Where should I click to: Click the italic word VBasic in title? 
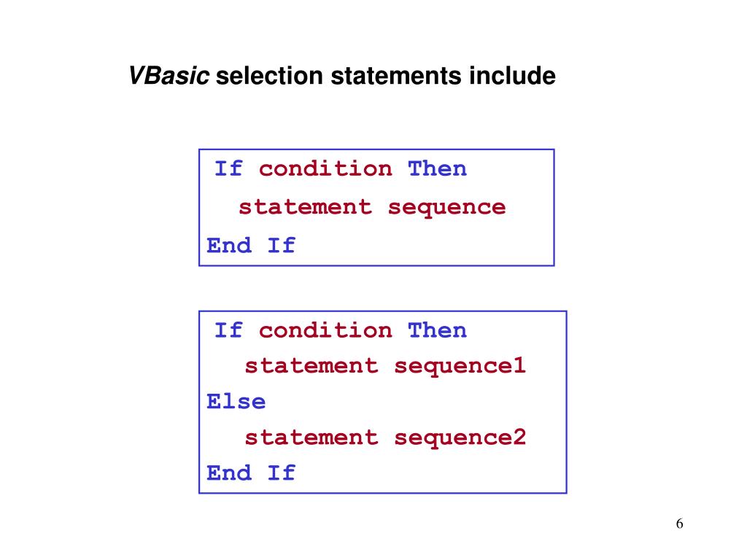click(169, 76)
